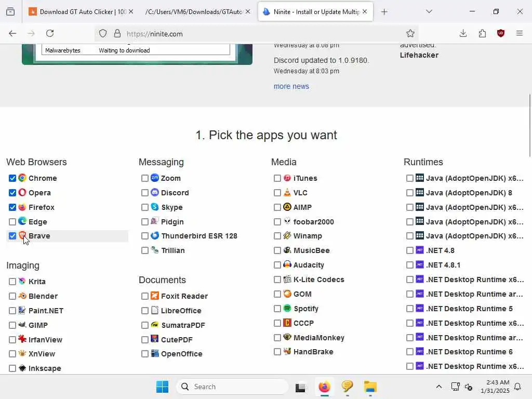Screen dimensions: 532x399
Task: Click the Audacity headphones icon
Action: coord(287,264)
